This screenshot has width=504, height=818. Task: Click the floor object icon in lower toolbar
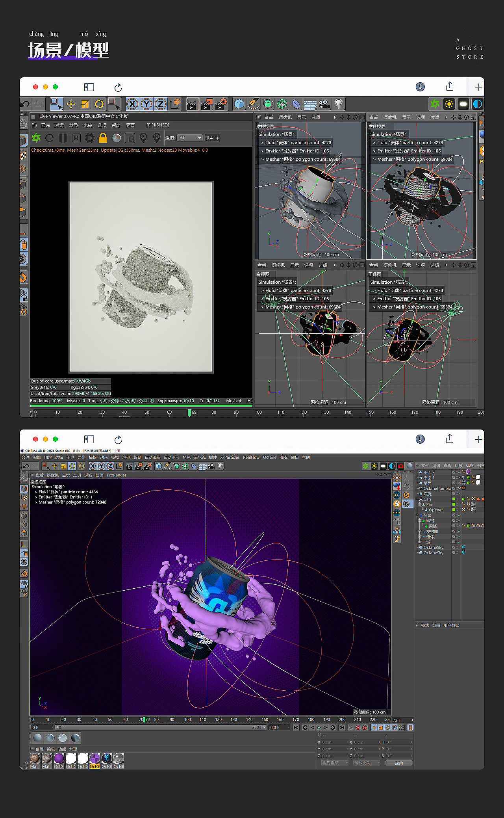(203, 466)
